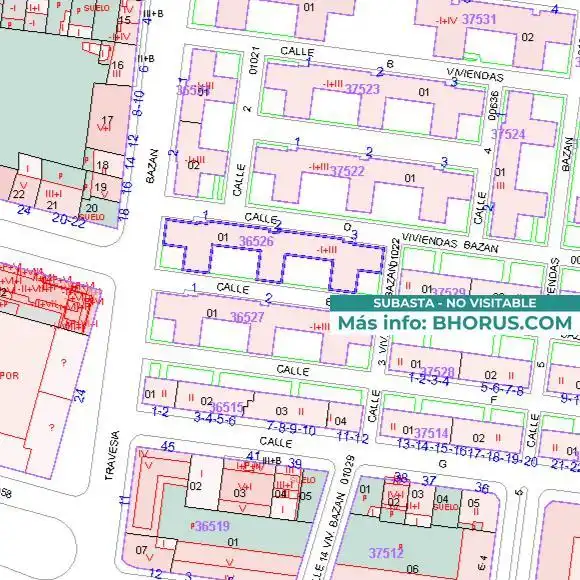Click parcel 36515 label
Image resolution: width=580 pixels, height=580 pixels.
(x=226, y=407)
